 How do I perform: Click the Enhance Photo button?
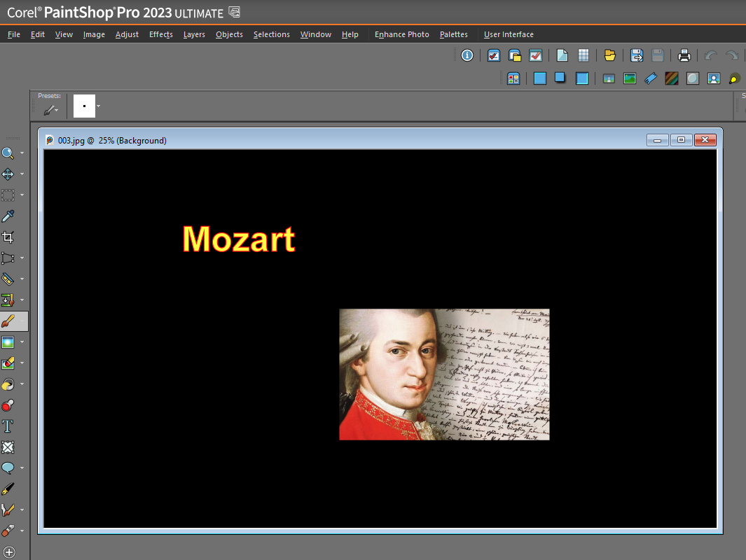401,34
